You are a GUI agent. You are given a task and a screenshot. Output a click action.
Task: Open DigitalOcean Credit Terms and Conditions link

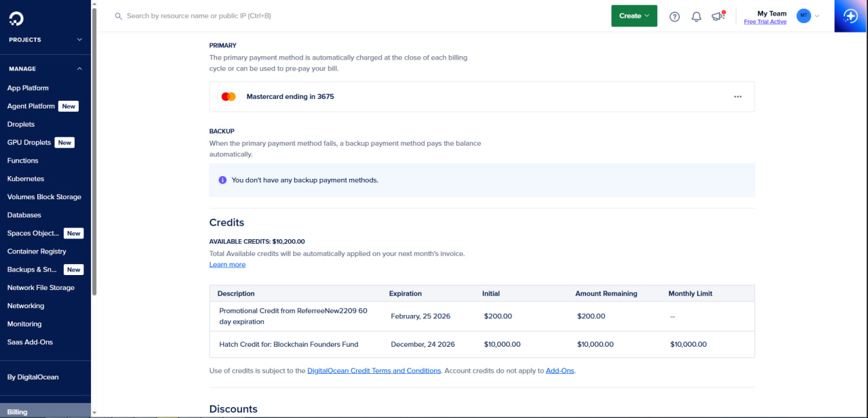(374, 371)
